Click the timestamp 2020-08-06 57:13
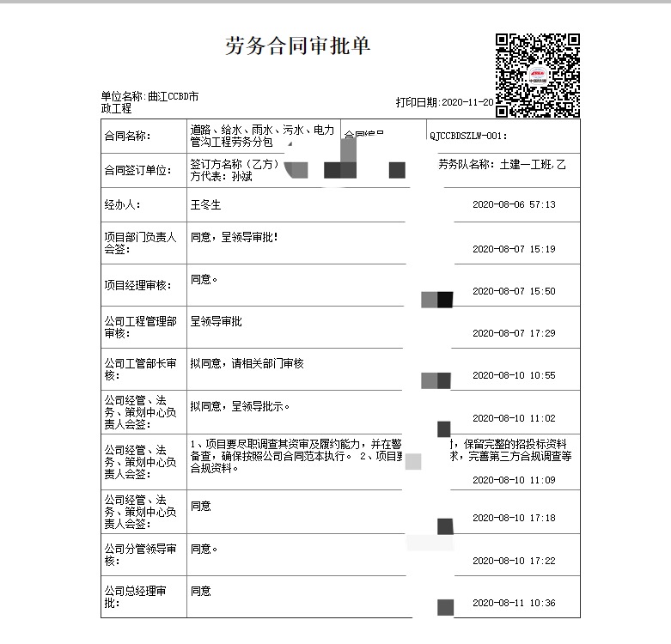 514,205
